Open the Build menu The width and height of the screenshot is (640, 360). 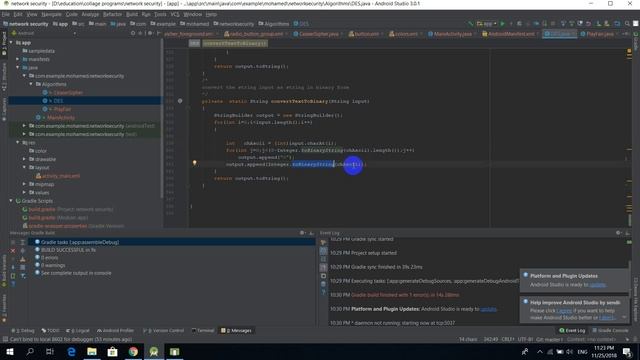pos(131,14)
